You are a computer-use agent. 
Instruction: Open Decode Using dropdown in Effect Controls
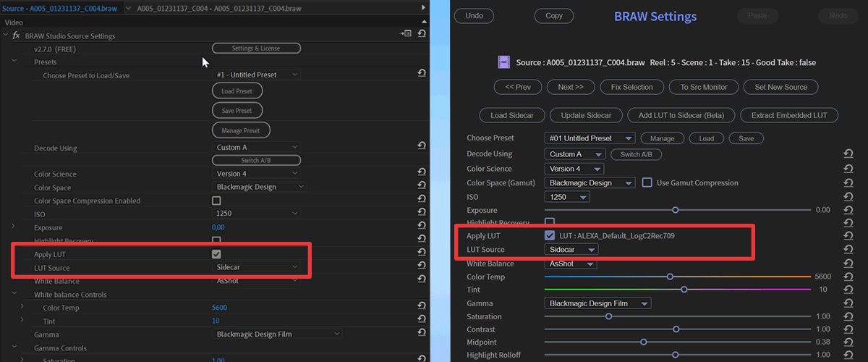coord(256,146)
